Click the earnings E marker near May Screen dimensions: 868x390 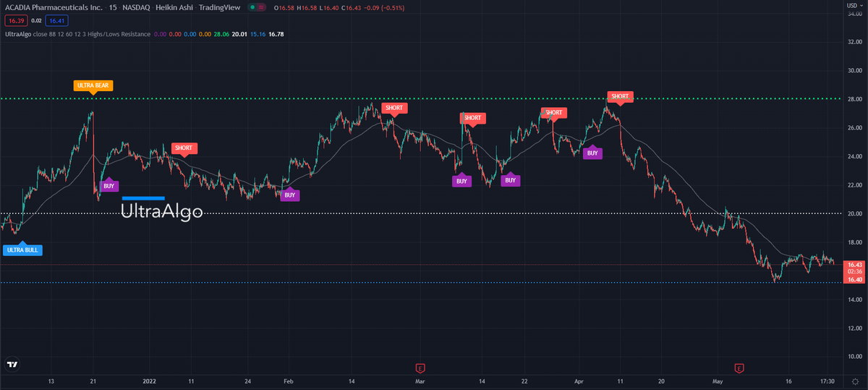click(x=739, y=368)
